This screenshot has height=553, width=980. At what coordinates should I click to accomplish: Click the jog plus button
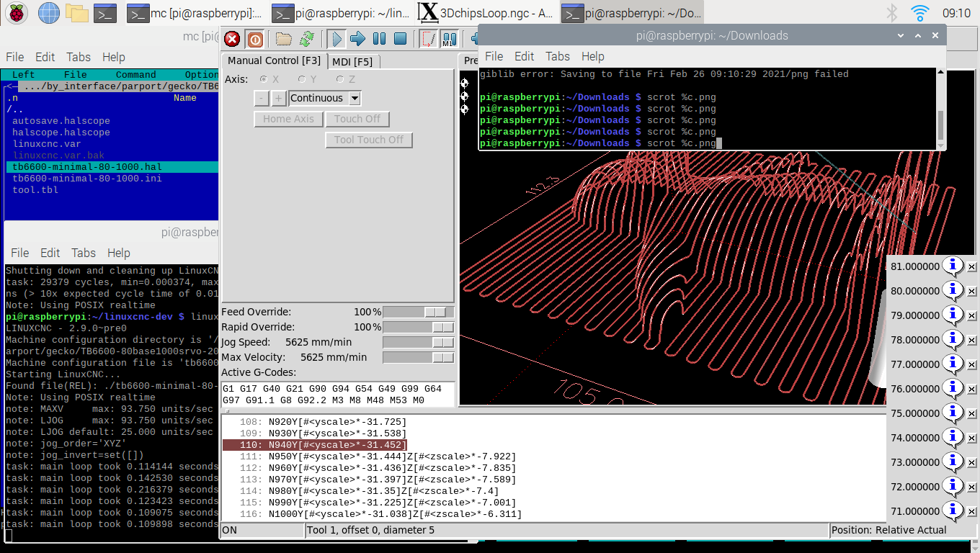tap(279, 98)
